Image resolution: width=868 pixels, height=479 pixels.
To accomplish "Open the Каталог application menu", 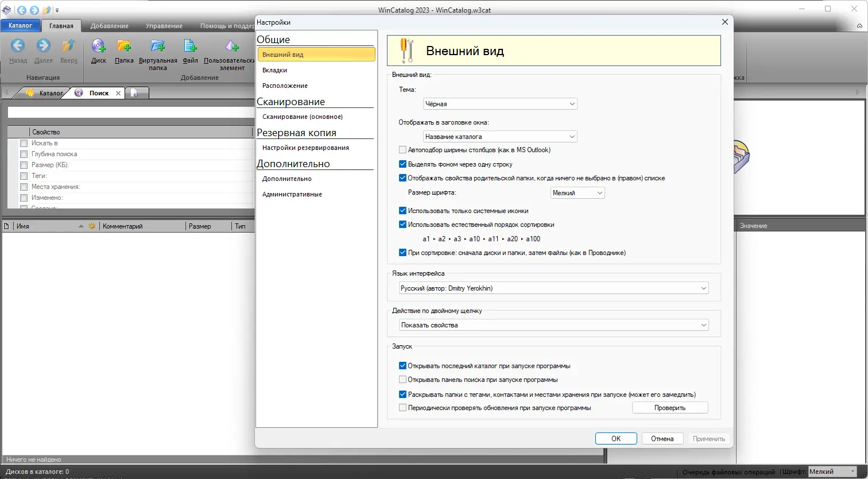I will click(x=20, y=25).
